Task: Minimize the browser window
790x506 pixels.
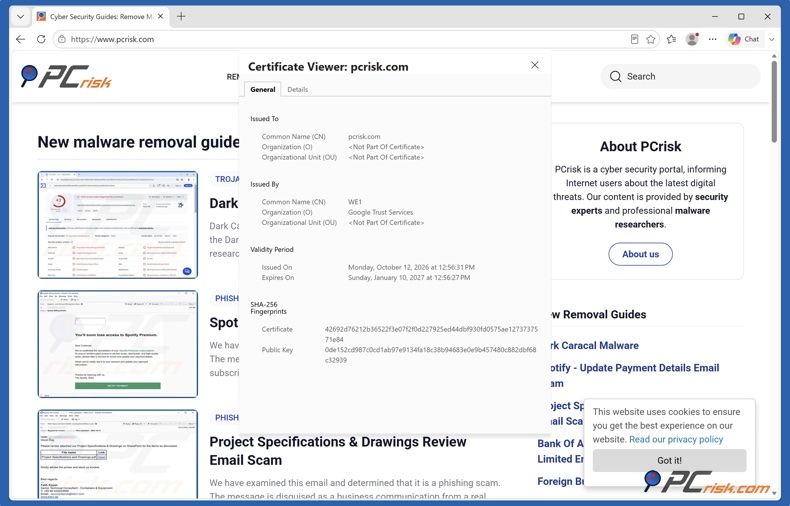Action: point(715,17)
